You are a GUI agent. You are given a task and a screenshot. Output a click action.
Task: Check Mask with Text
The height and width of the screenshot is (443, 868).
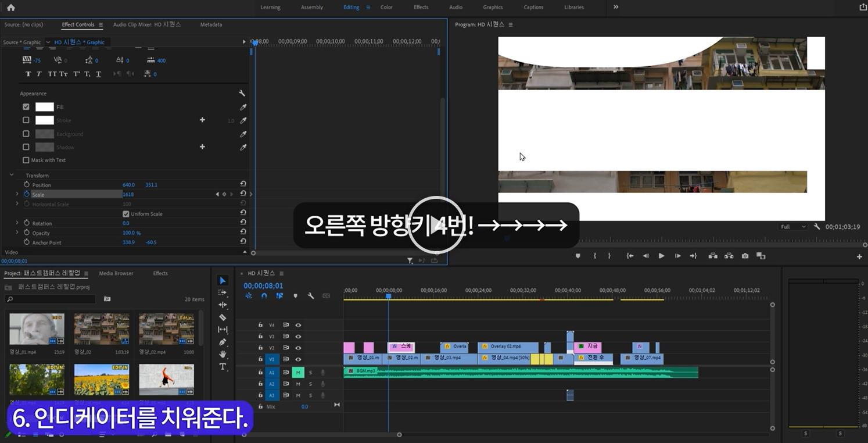point(26,160)
